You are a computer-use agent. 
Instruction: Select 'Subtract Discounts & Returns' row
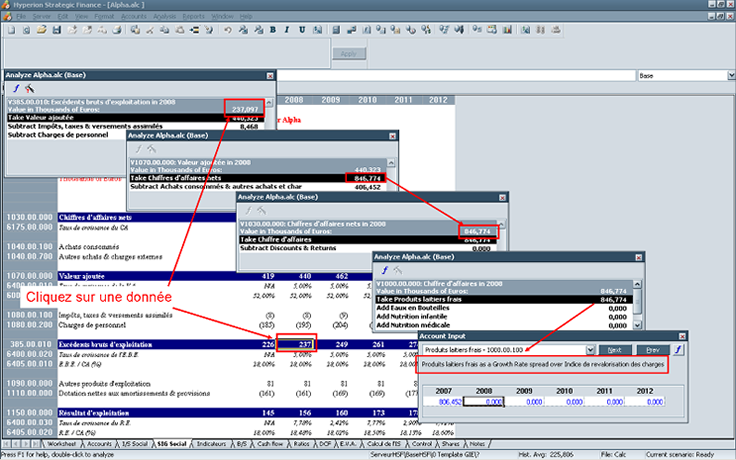tap(366, 248)
